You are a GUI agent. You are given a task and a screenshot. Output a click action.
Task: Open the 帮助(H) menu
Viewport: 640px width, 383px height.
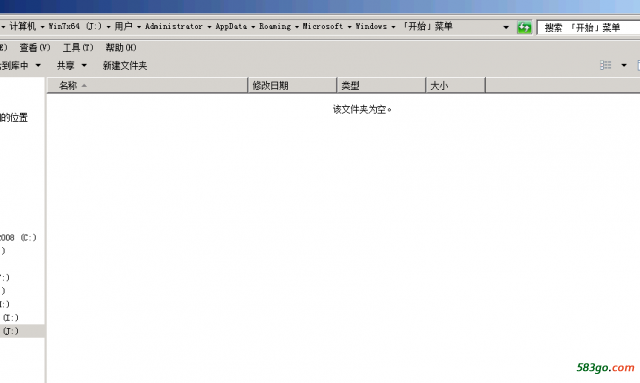pos(121,47)
